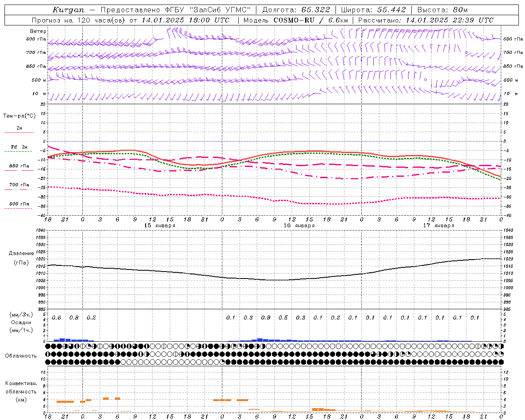Click the 15 января date label

160,226
